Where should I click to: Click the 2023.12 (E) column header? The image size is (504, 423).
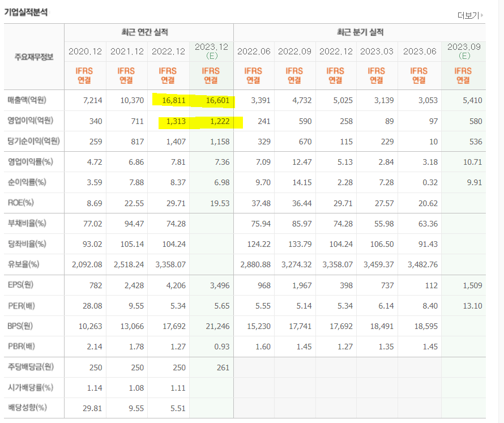(211, 51)
